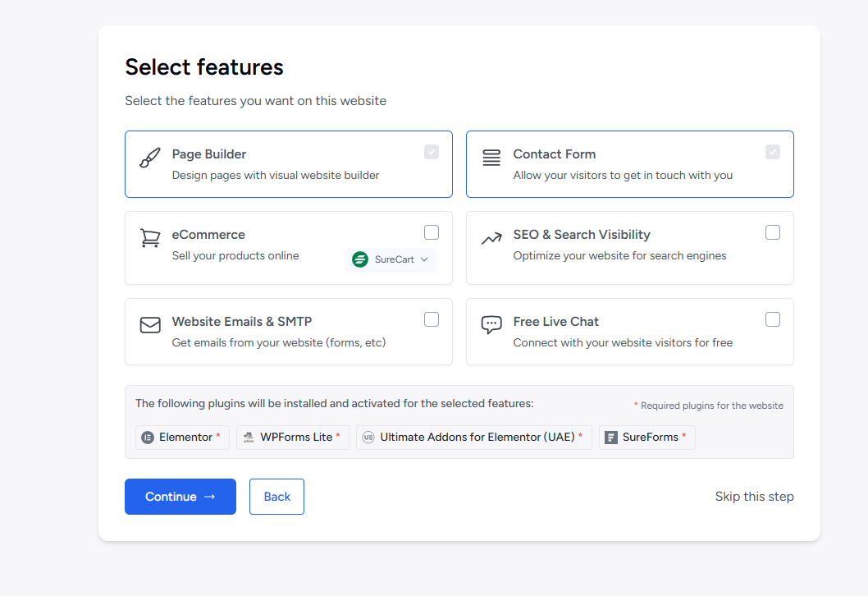Click the WPForms Lite plugin chip

(293, 438)
